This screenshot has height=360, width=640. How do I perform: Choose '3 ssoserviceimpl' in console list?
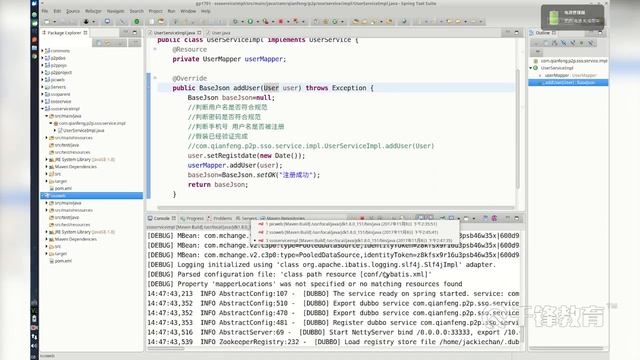pos(354,240)
